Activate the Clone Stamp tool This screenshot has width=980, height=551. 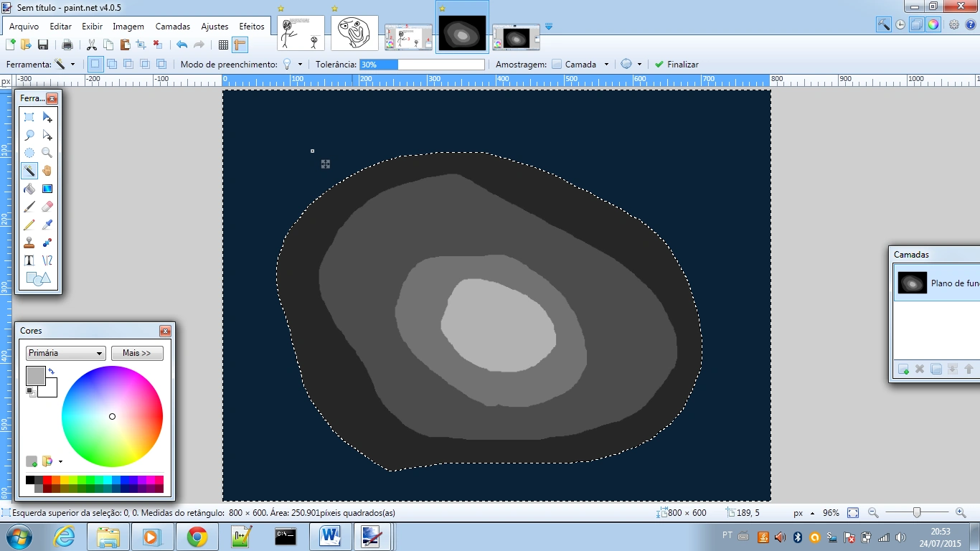[29, 242]
